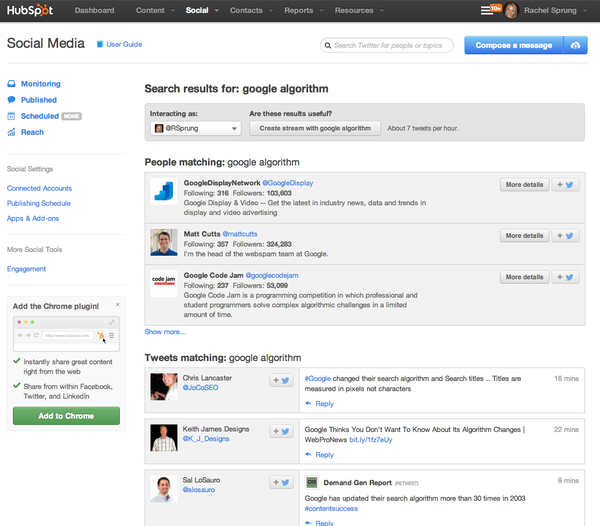This screenshot has width=600, height=526.
Task: Click the User Guide book icon
Action: click(100, 45)
